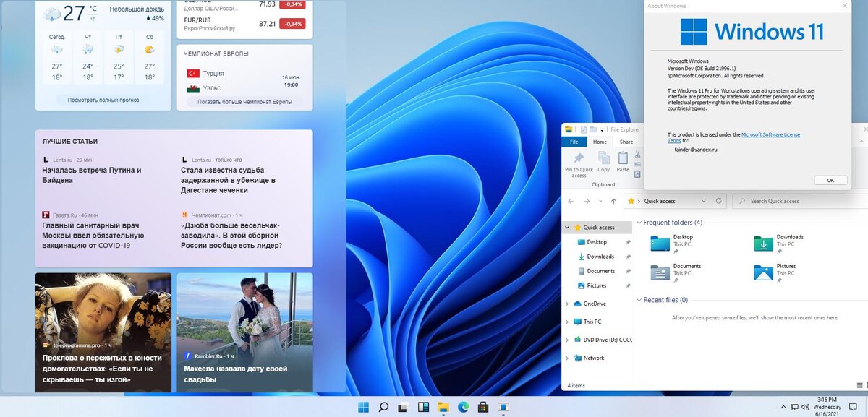Open the Макеева wedding news card thumbnail
Image resolution: width=868 pixels, height=417 pixels.
click(x=244, y=332)
